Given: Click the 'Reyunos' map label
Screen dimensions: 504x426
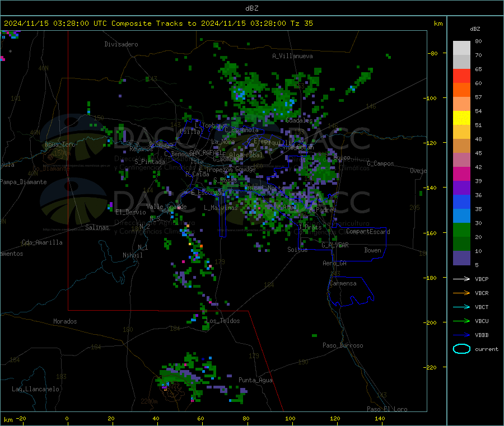Looking at the screenshot, I should (x=141, y=149).
